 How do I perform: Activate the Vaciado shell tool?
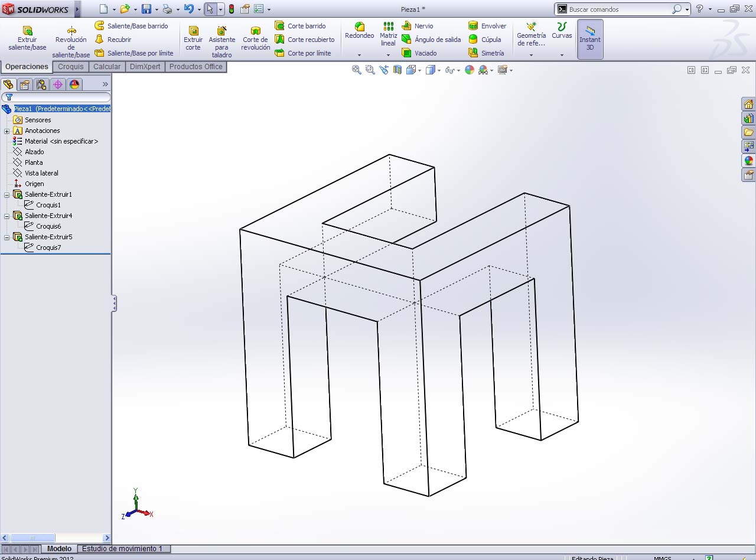click(x=419, y=53)
